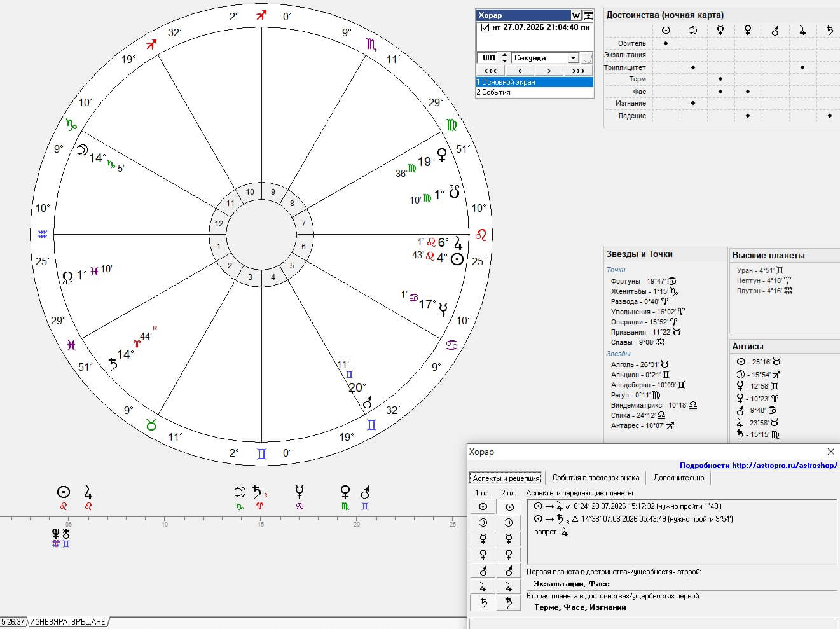Click the collapse icon in the Хорар header

click(x=588, y=15)
